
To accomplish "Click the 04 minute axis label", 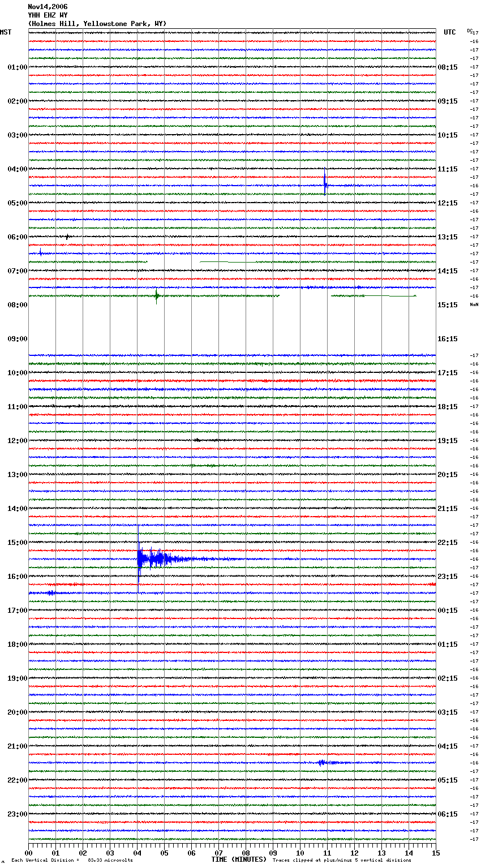I will point(137,853).
